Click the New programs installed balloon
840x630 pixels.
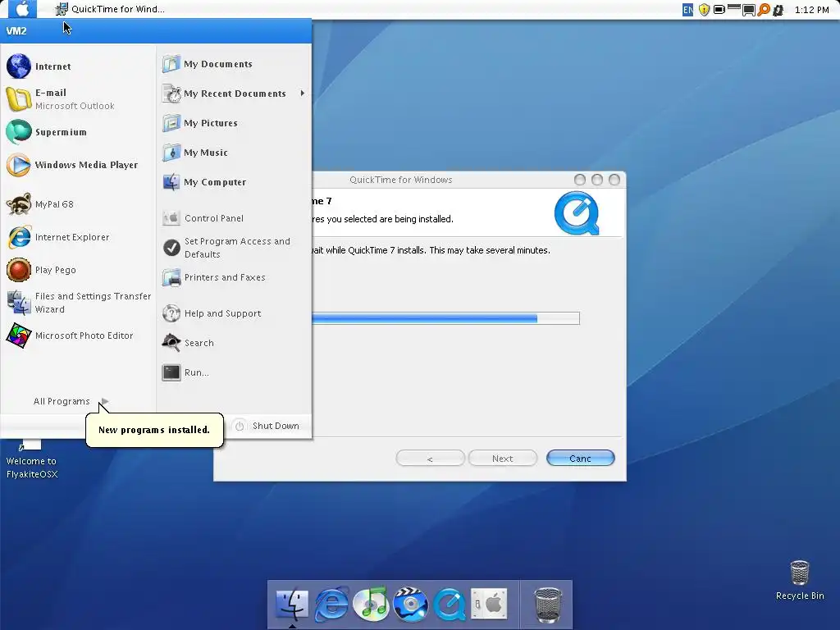pyautogui.click(x=154, y=430)
